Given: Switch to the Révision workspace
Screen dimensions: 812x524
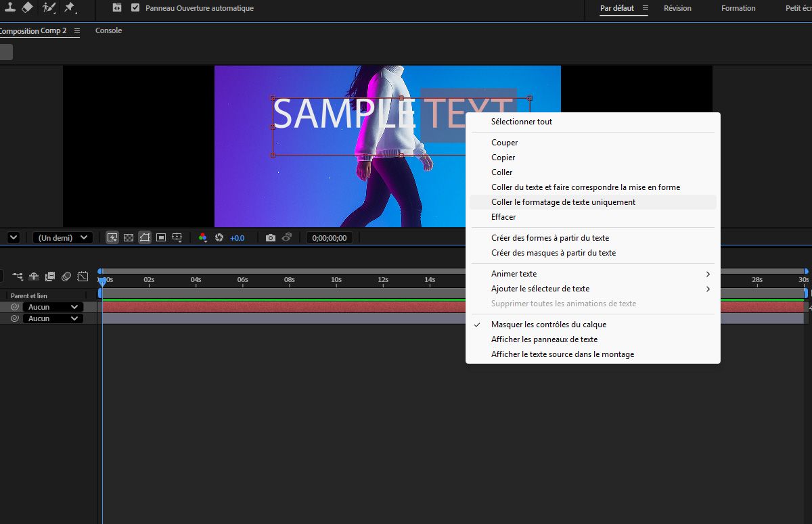Looking at the screenshot, I should point(677,8).
